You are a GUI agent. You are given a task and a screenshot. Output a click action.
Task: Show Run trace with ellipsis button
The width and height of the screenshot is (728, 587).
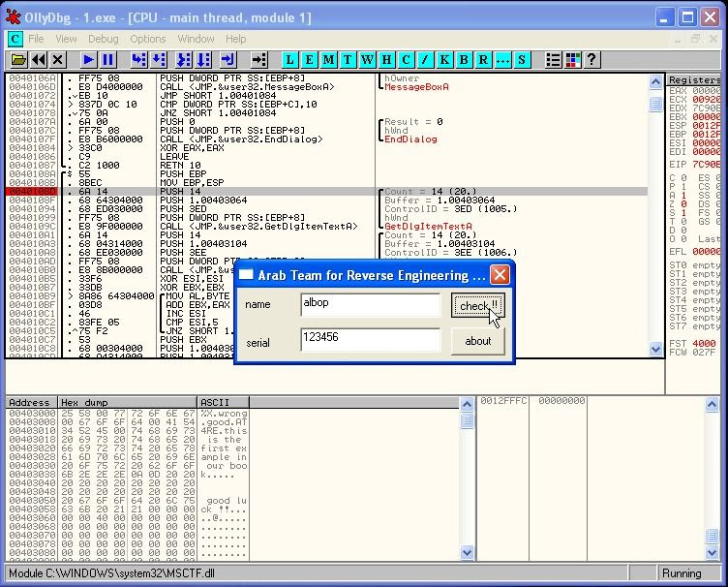tap(502, 59)
